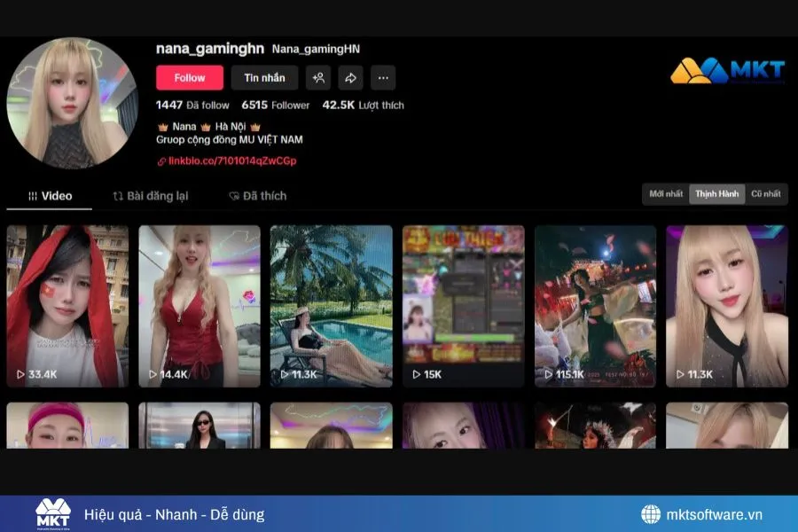The height and width of the screenshot is (532, 798).
Task: Click the share arrow icon beside the ellipsis
Action: coord(349,78)
